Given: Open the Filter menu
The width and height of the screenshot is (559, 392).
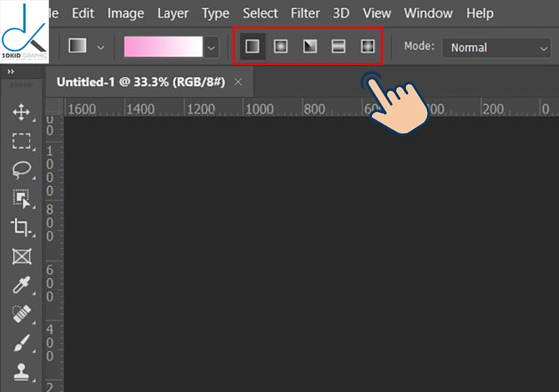Looking at the screenshot, I should click(x=305, y=13).
